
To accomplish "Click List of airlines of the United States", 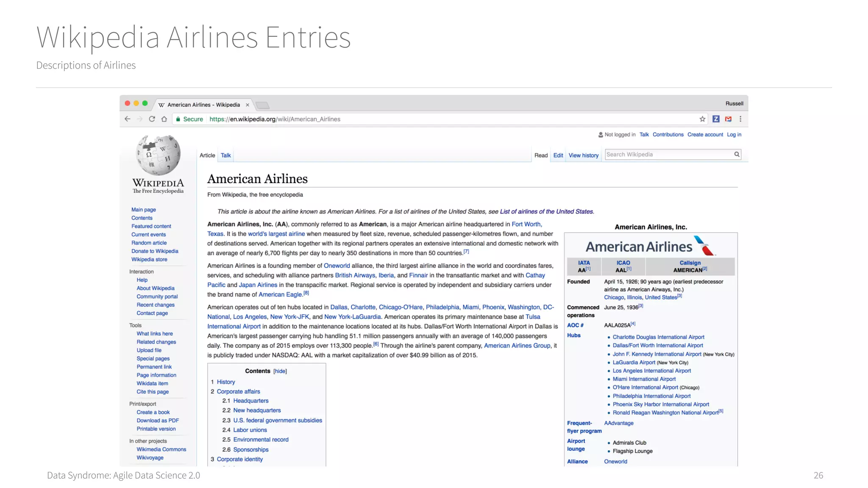I will pos(546,211).
